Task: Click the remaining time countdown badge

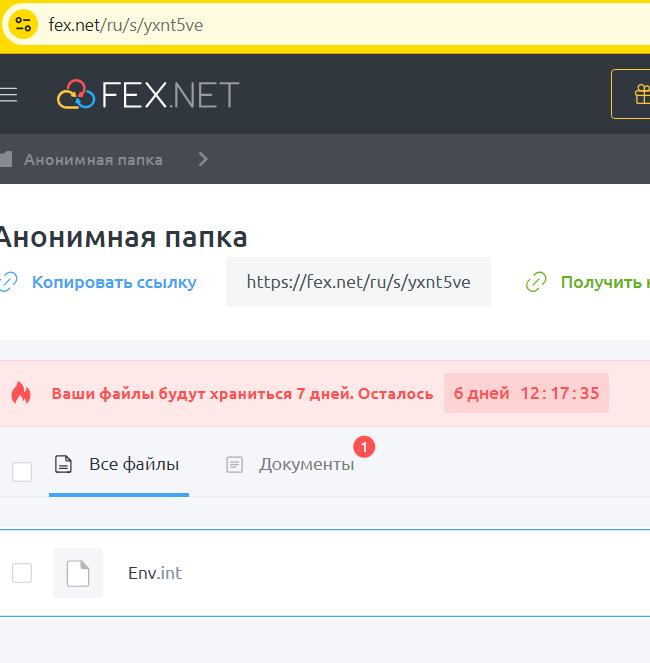Action: click(x=526, y=393)
